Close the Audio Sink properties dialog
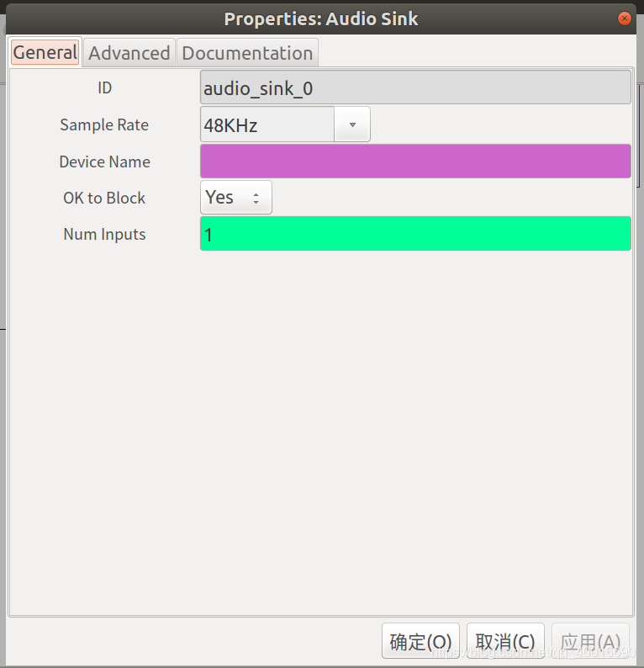The image size is (644, 668). 624,19
